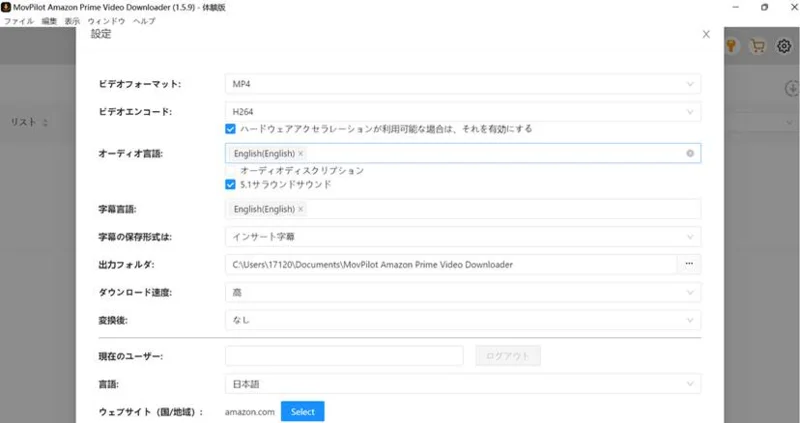Expand the 言語 日本語 dropdown
The image size is (800, 423).
tap(463, 384)
